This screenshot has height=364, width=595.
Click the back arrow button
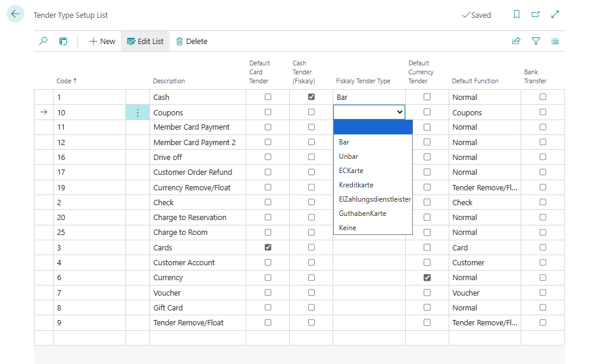coord(15,14)
